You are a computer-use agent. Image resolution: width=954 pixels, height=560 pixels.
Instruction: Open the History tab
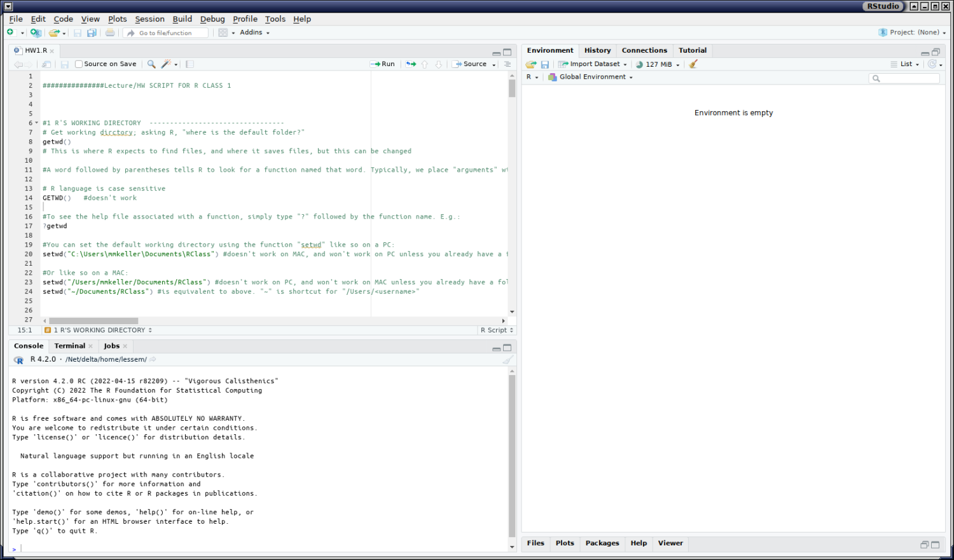(x=597, y=50)
